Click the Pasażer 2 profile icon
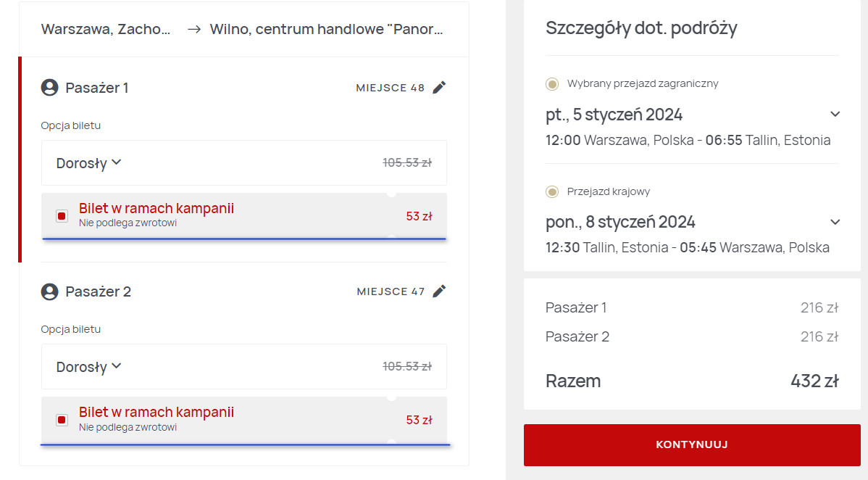 49,291
